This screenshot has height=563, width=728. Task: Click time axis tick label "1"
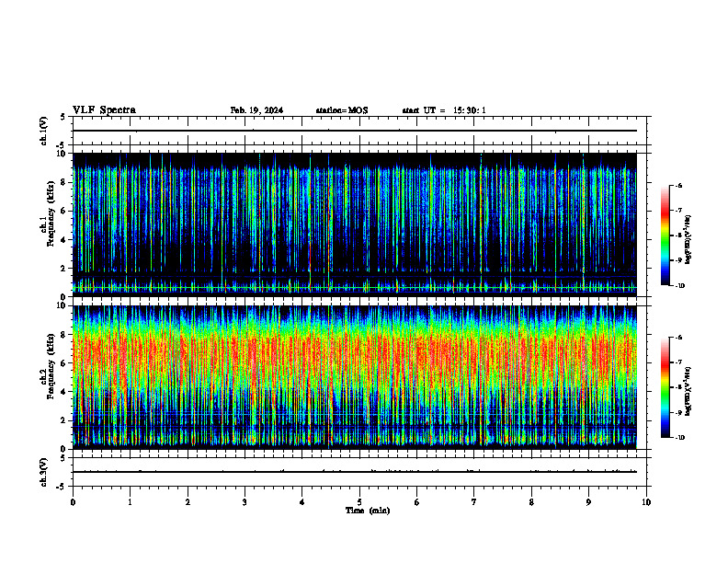130,502
